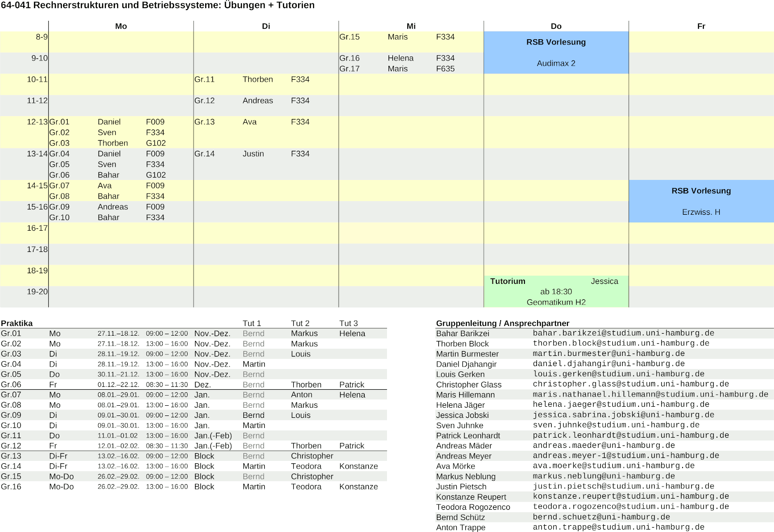774x532 pixels.
Task: Select the 'Fr' column header
Action: point(701,26)
